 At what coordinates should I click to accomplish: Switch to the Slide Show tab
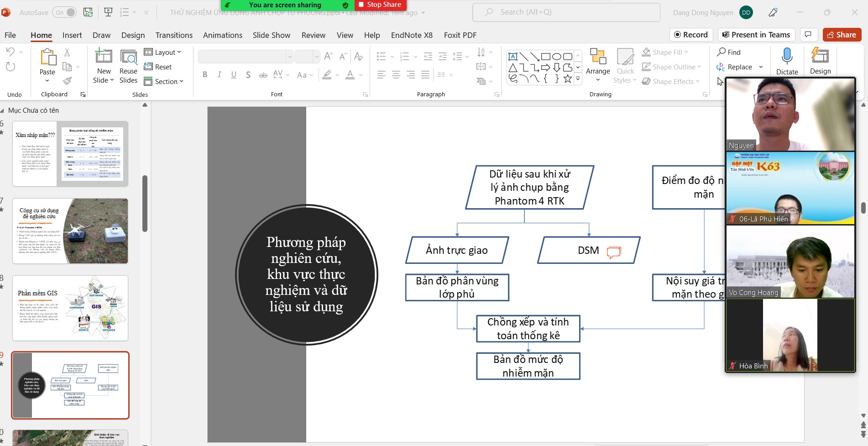click(x=271, y=35)
